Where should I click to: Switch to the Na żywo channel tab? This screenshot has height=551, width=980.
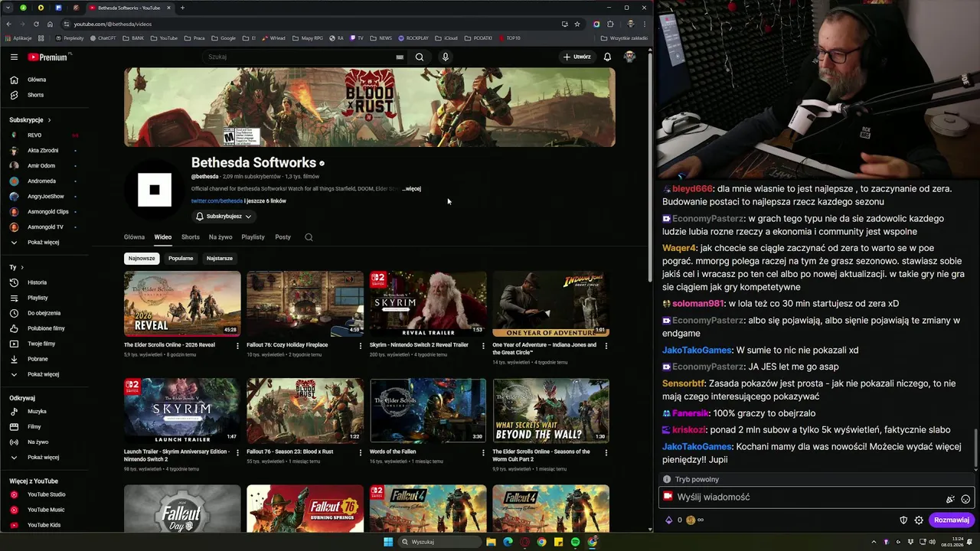(x=220, y=237)
